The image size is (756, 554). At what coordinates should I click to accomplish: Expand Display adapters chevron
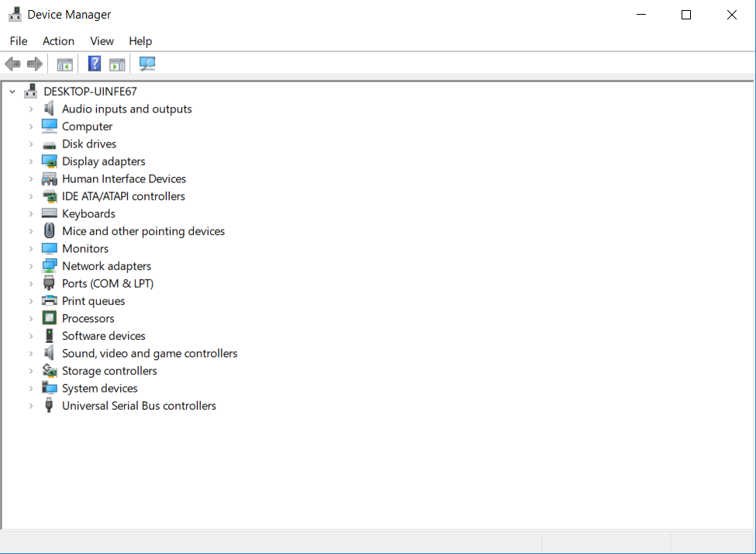pos(31,161)
